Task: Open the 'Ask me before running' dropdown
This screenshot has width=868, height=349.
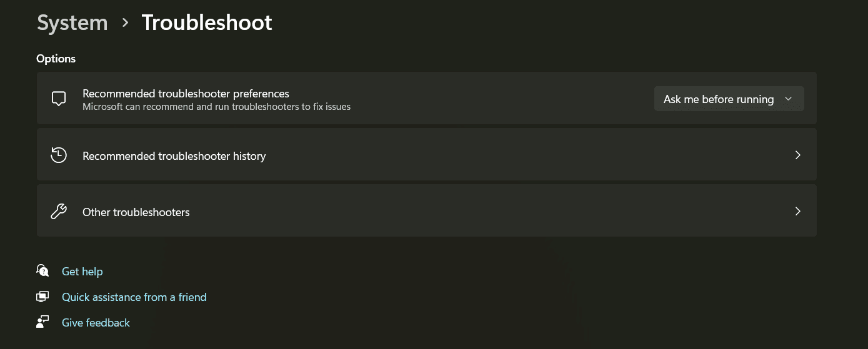Action: tap(729, 99)
